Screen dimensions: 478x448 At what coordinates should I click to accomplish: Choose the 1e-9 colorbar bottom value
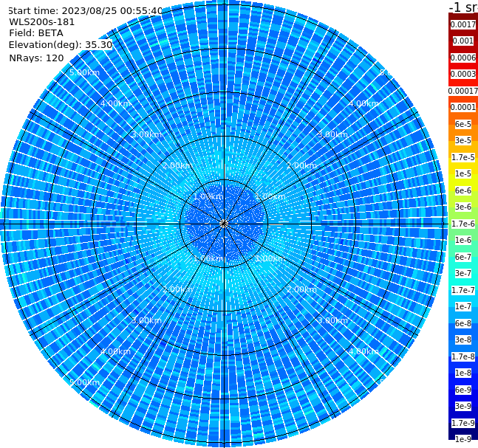click(x=463, y=439)
